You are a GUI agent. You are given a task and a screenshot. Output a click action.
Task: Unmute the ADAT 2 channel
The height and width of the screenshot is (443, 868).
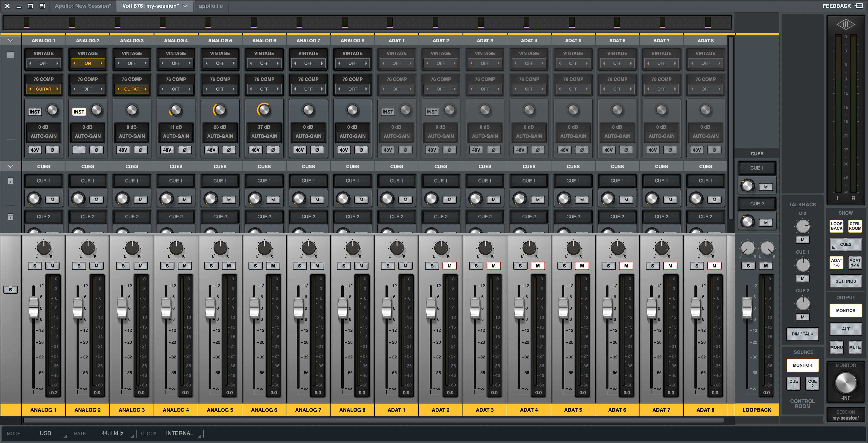tap(449, 266)
